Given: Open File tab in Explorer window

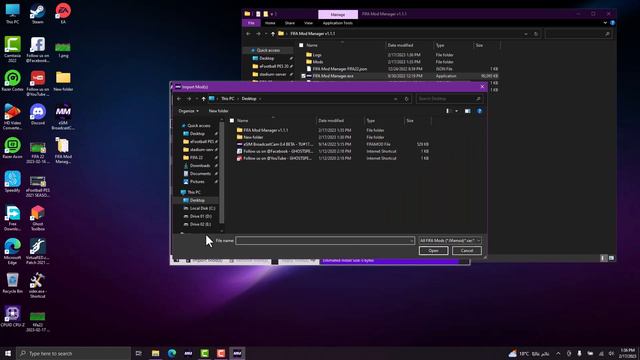Looking at the screenshot, I should tap(251, 23).
